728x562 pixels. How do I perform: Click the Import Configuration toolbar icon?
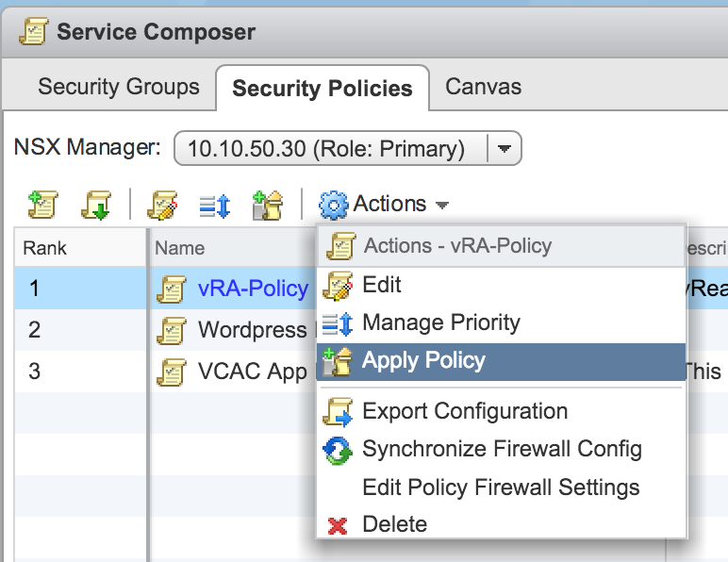97,205
